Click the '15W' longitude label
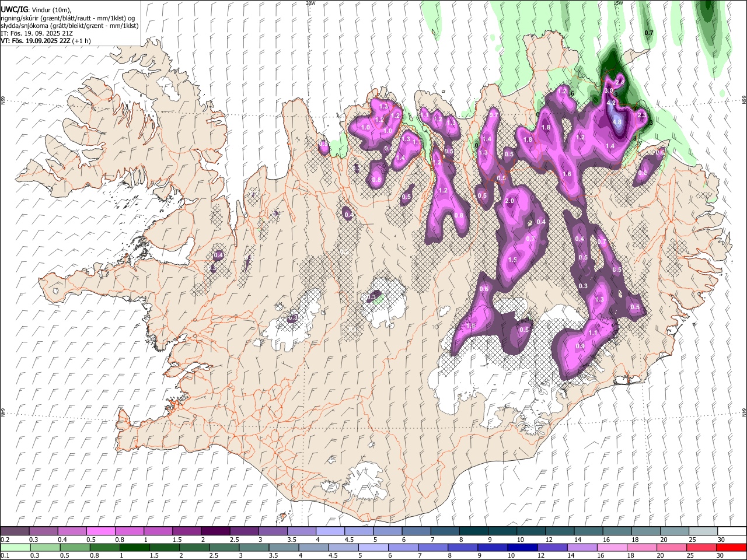The width and height of the screenshot is (747, 560). coord(618,3)
